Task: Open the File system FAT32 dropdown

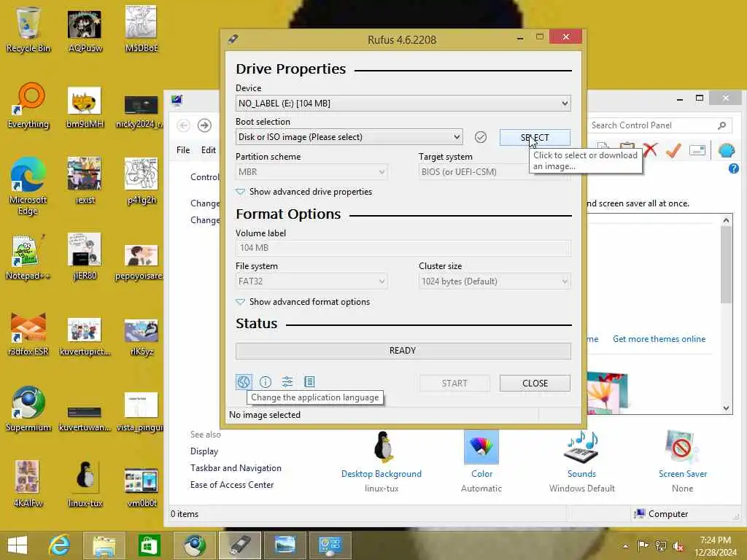Action: coord(311,281)
